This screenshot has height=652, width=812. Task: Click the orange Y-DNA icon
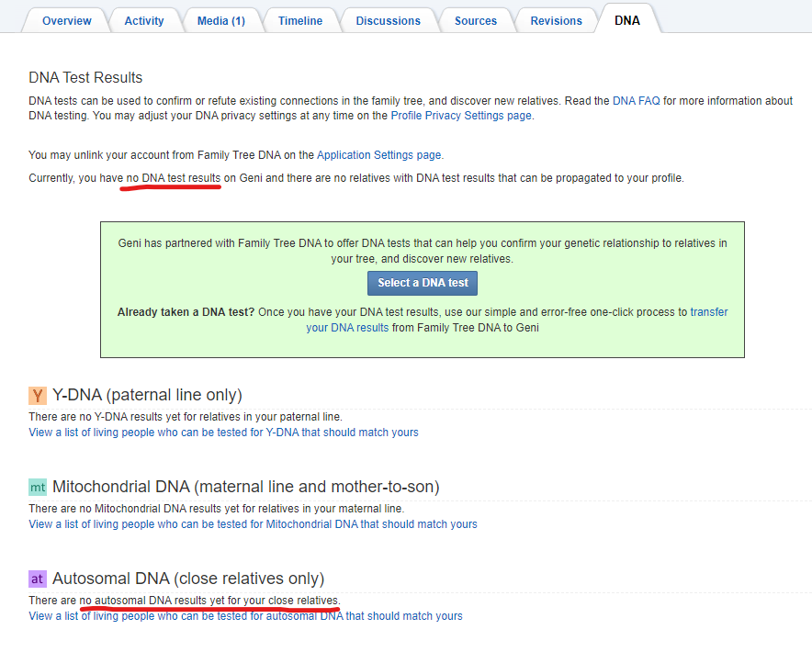click(37, 396)
